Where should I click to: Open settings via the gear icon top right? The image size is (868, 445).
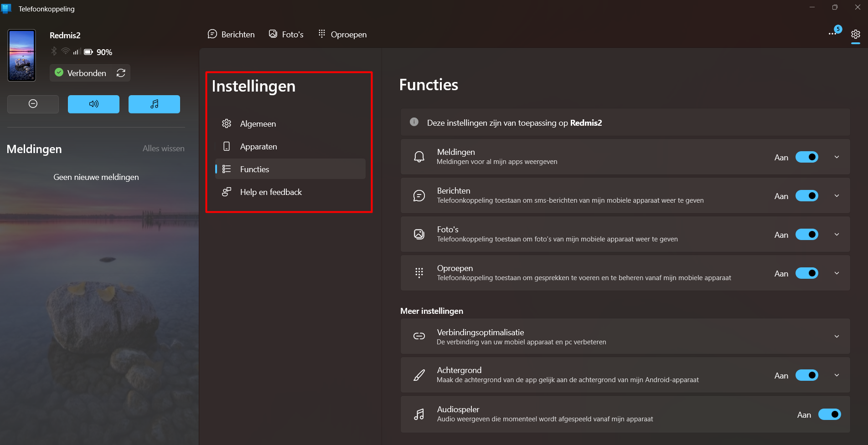(855, 34)
